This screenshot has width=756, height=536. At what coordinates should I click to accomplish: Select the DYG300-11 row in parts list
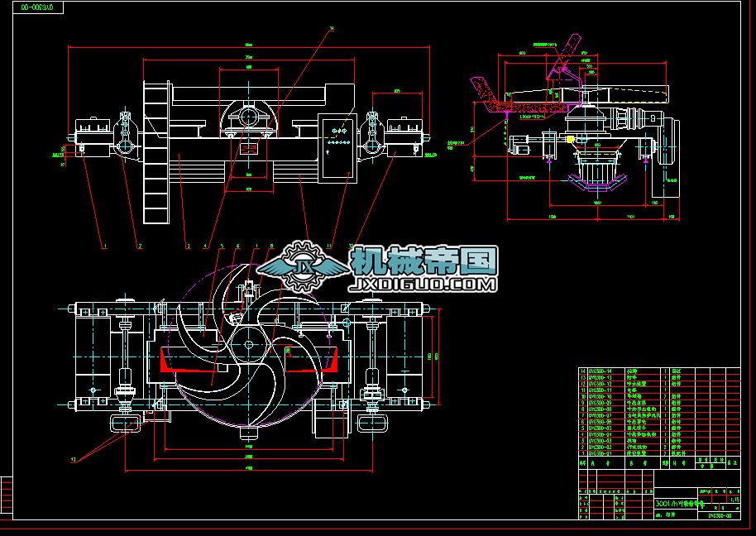tap(659, 390)
